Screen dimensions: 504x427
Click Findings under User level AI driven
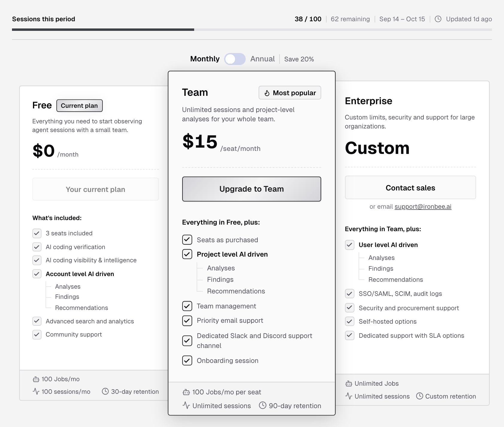381,269
